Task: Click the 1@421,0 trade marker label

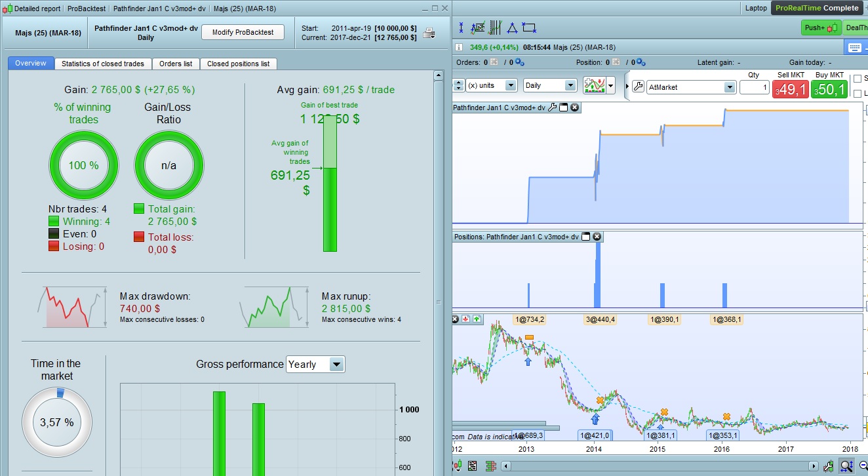Action: (595, 435)
